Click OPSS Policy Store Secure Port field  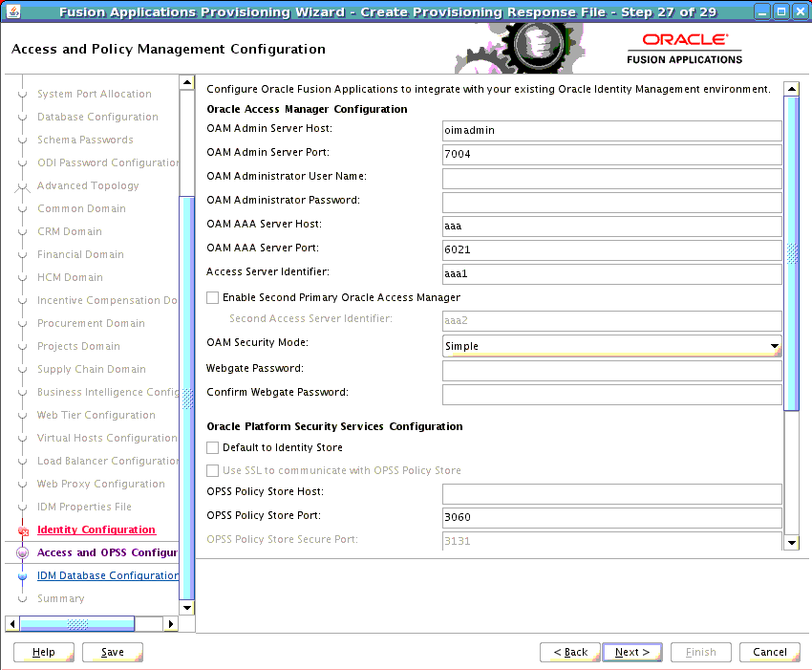612,540
